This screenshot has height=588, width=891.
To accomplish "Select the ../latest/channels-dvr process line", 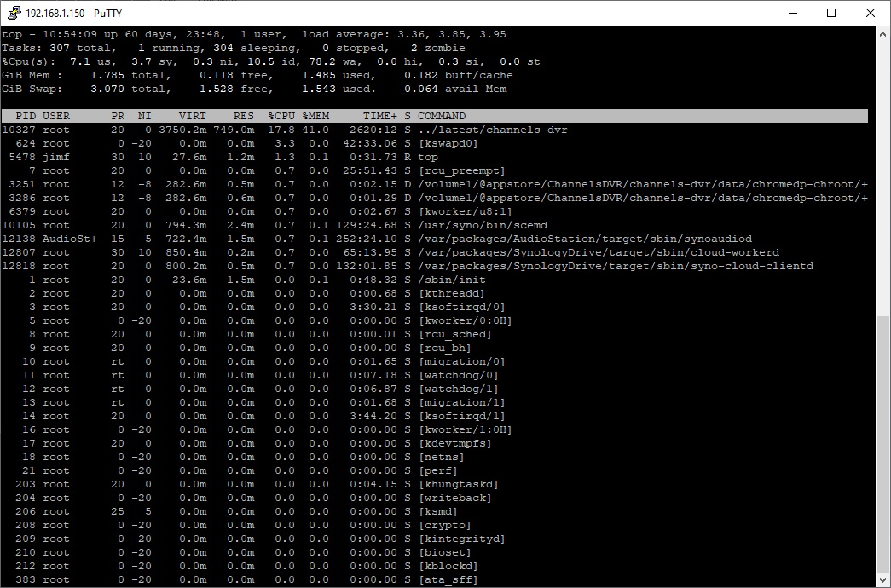I will click(493, 130).
